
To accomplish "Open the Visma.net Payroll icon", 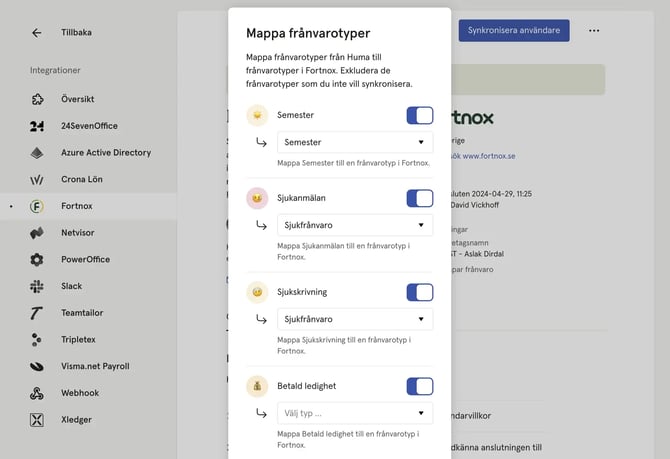I will (37, 367).
